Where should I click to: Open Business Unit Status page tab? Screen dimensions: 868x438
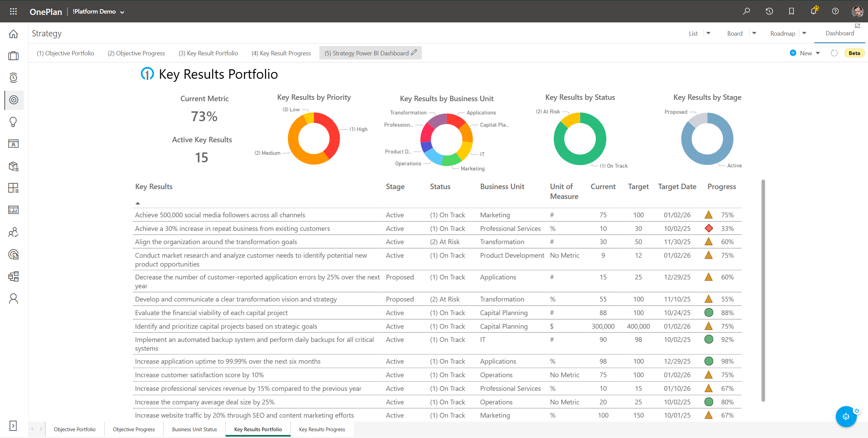tap(194, 429)
